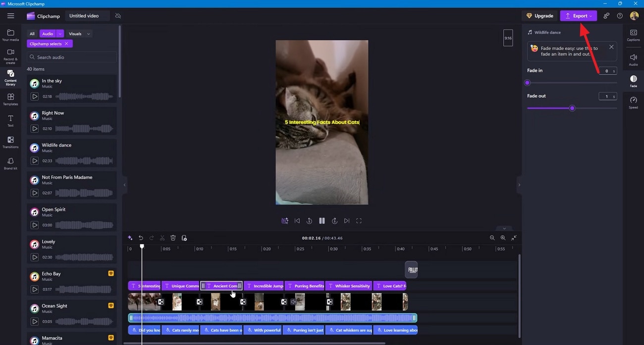The width and height of the screenshot is (644, 345).
Task: Split the clip with the scissors tool
Action: [162, 238]
